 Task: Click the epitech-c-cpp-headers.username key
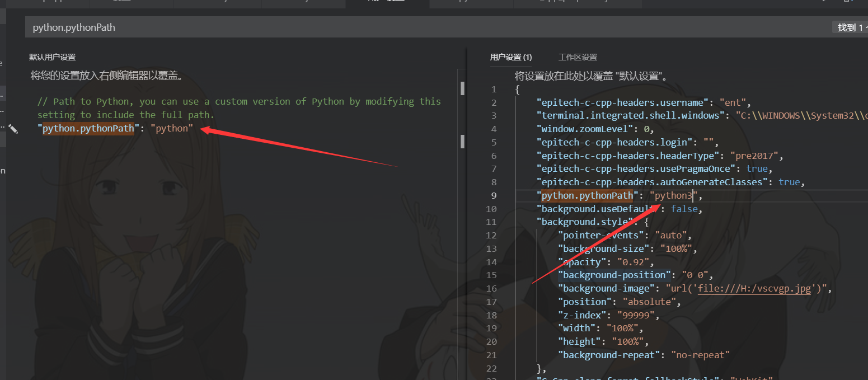[622, 102]
